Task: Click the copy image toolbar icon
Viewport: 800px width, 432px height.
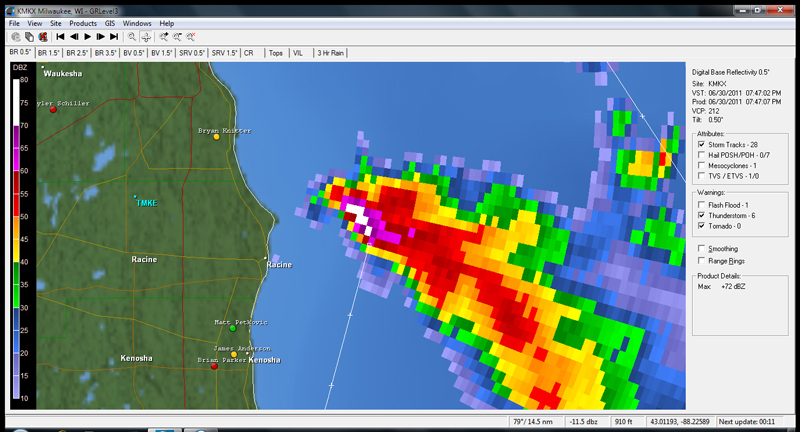Action: 29,37
